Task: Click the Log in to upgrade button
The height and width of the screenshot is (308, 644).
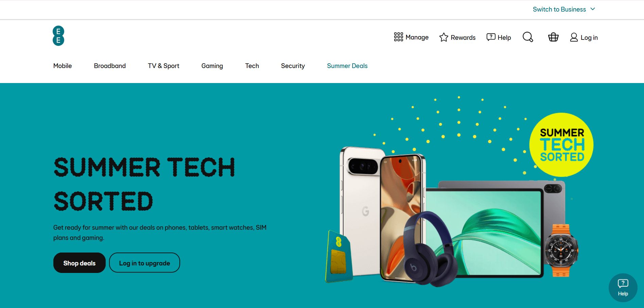Action: (x=144, y=263)
